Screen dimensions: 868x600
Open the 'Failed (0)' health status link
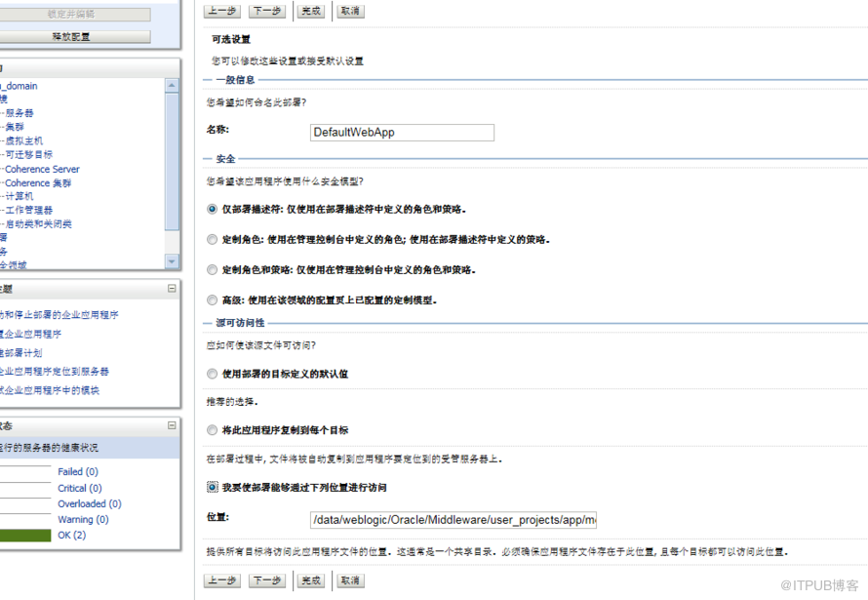(77, 472)
